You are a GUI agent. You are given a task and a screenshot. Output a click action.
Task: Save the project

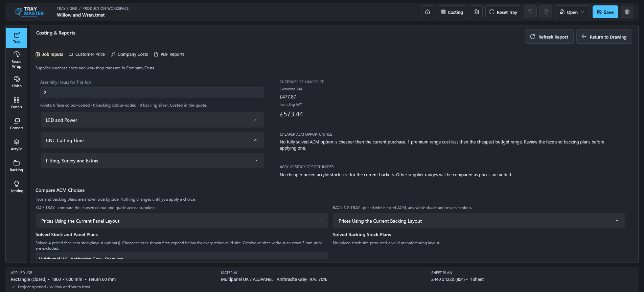pyautogui.click(x=605, y=12)
